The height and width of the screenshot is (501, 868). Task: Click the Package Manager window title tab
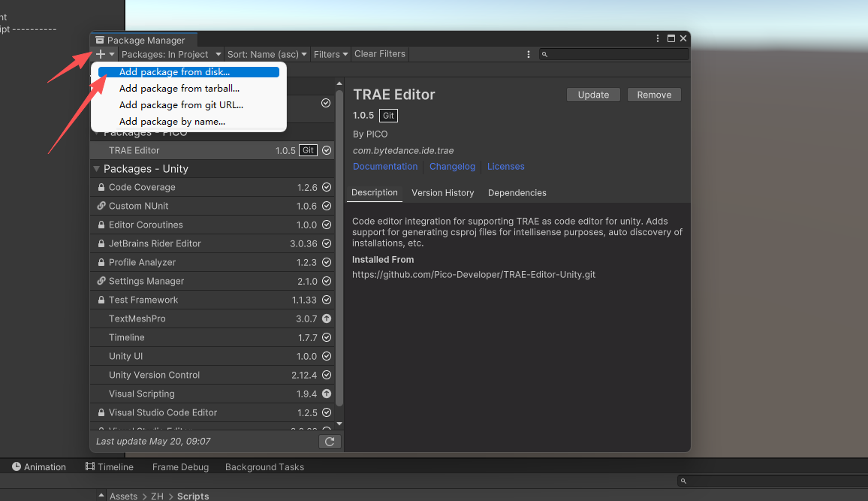coord(145,40)
